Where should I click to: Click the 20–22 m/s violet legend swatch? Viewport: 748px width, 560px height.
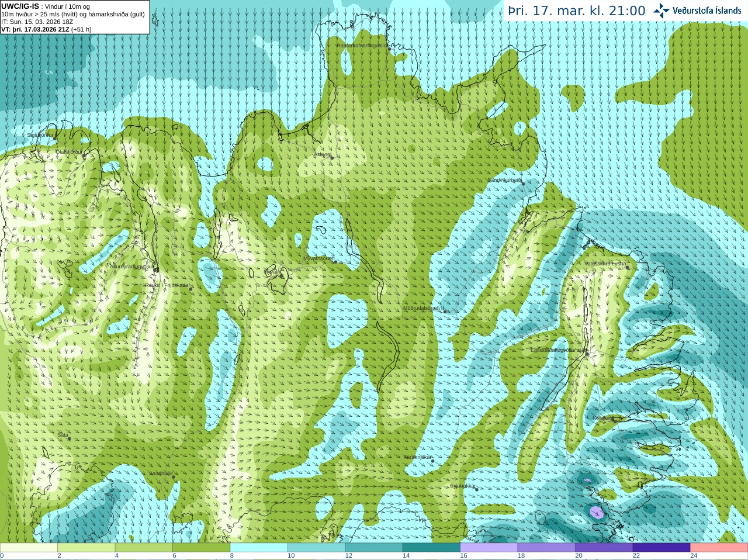(604, 548)
